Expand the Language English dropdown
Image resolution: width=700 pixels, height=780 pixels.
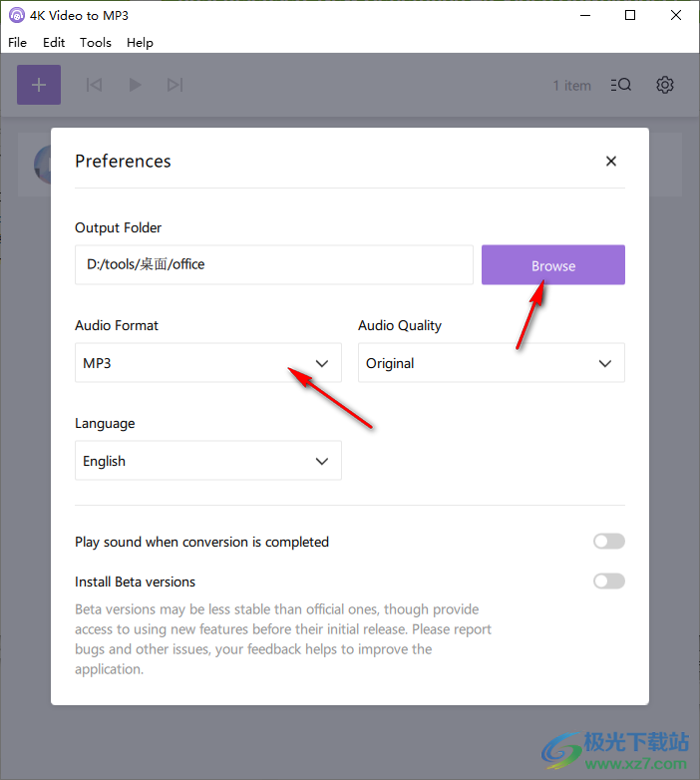pyautogui.click(x=208, y=461)
